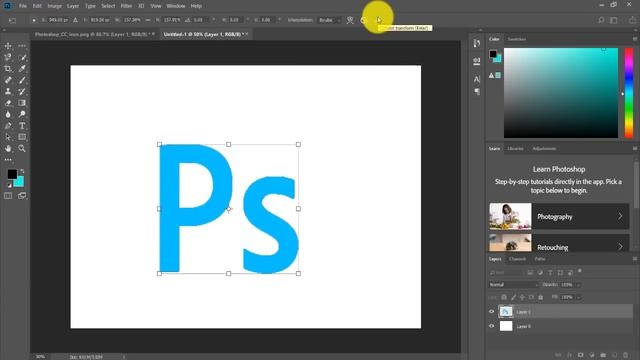Select the Blur tool
Screen dimensions: 640x360
8,114
